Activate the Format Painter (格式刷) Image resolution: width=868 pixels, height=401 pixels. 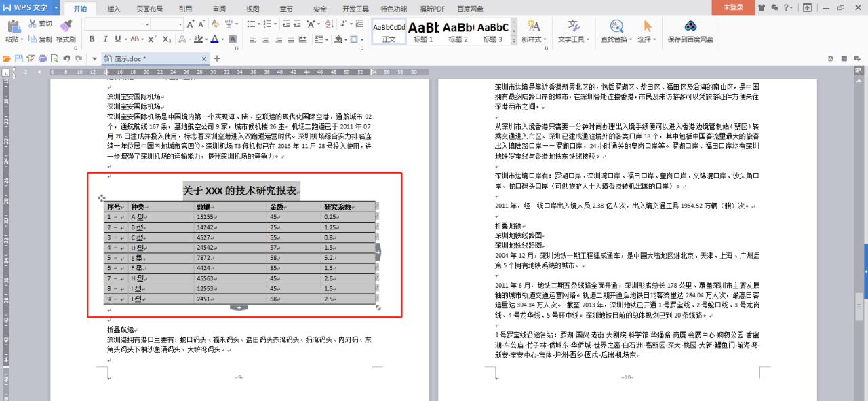click(x=66, y=31)
